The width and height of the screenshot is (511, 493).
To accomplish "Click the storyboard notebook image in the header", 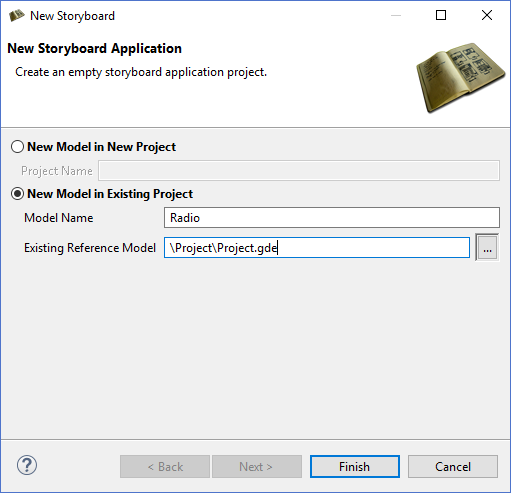I will pyautogui.click(x=461, y=77).
